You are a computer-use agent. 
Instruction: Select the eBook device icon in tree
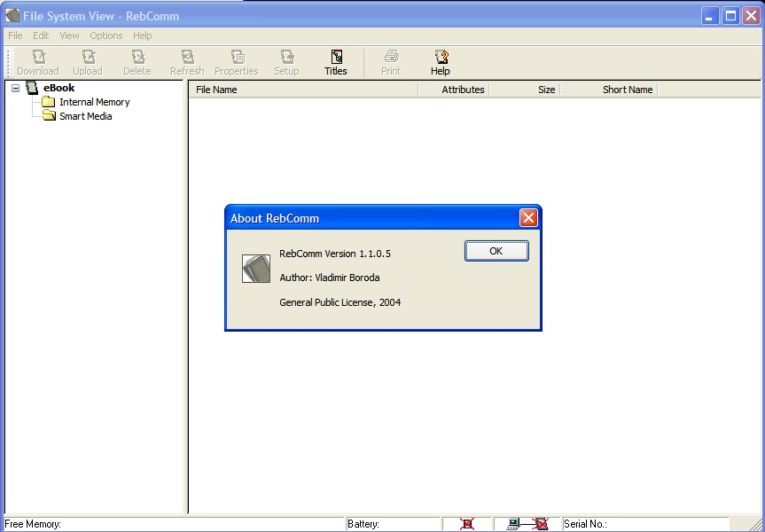pyautogui.click(x=32, y=88)
